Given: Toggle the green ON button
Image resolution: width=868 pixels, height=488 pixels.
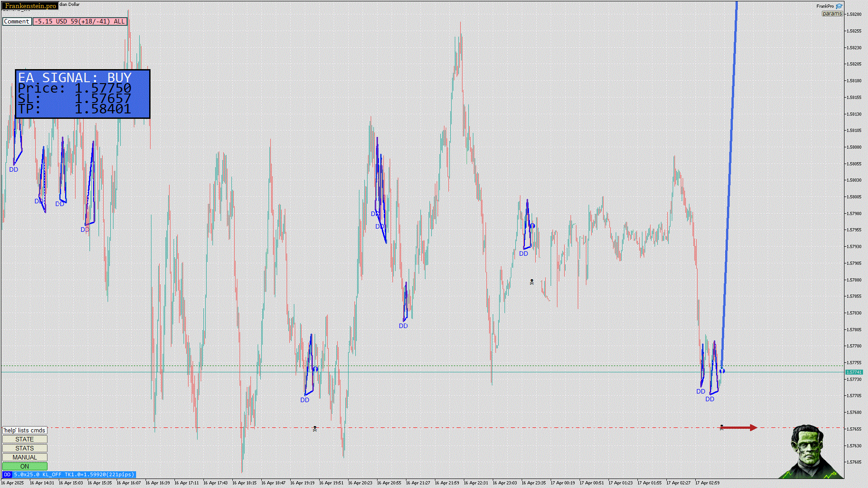Looking at the screenshot, I should click(24, 466).
